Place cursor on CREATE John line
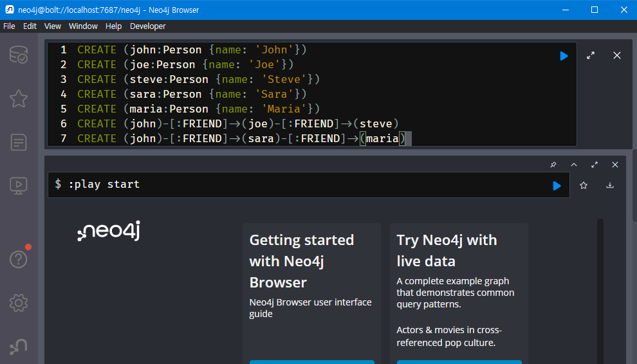Screen dimensions: 637x364 tap(192, 50)
